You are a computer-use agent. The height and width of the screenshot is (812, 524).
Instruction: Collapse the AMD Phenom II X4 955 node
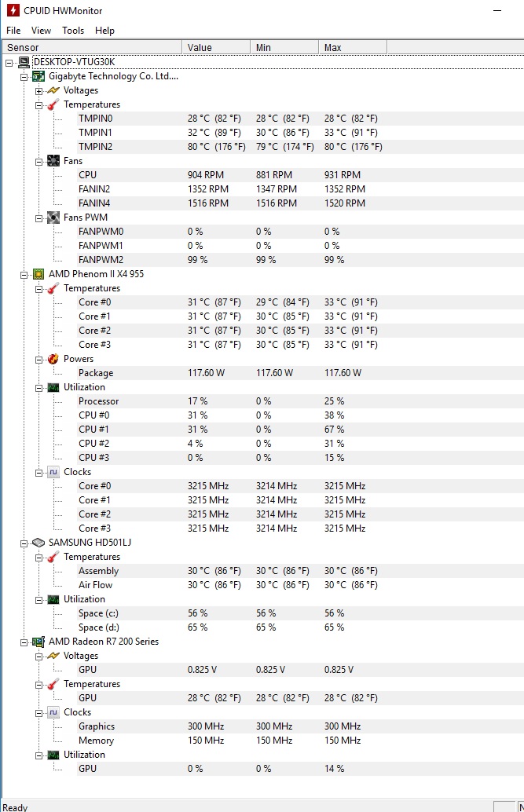point(24,274)
